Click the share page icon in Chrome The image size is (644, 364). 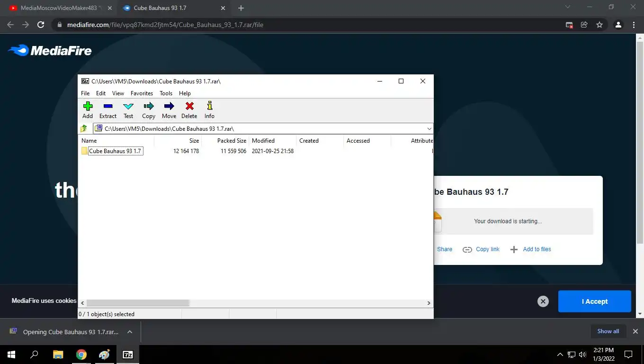[584, 25]
